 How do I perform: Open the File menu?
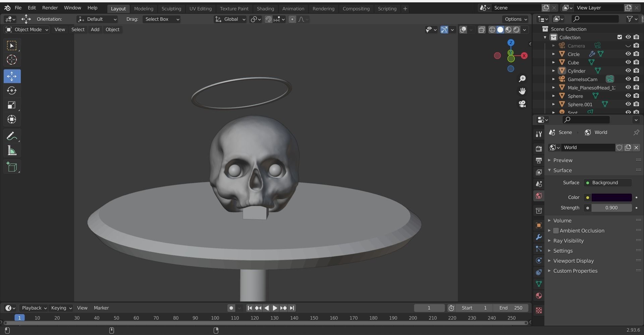[x=18, y=8]
